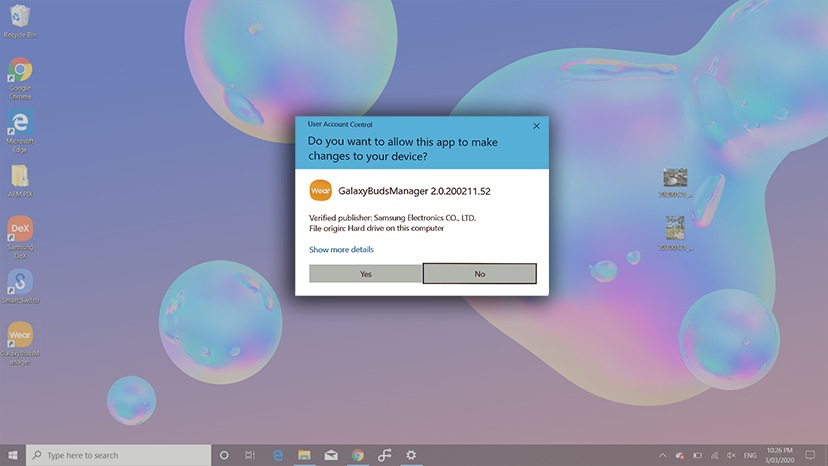Select the GalaxyBudsManager desktop shortcut
Screen dimensions: 828x466
[20, 343]
